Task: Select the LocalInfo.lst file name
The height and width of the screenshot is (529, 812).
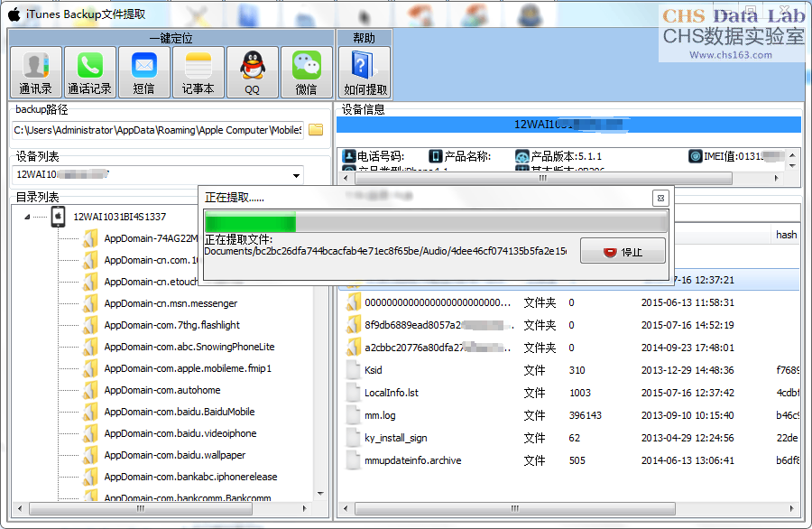Action: tap(392, 393)
